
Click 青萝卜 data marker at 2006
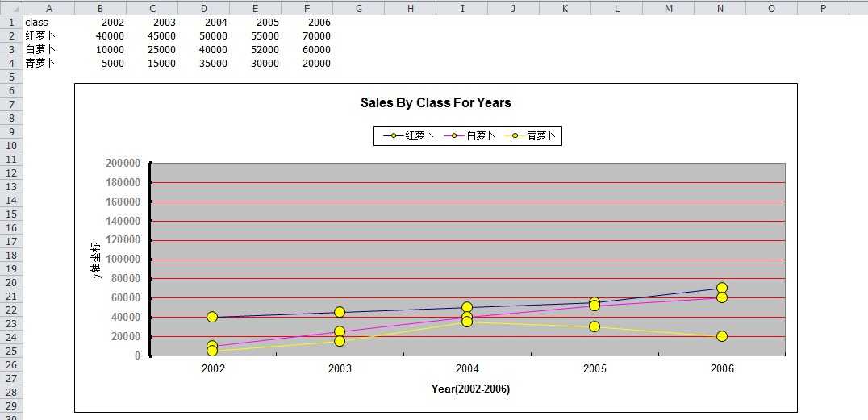(x=722, y=336)
